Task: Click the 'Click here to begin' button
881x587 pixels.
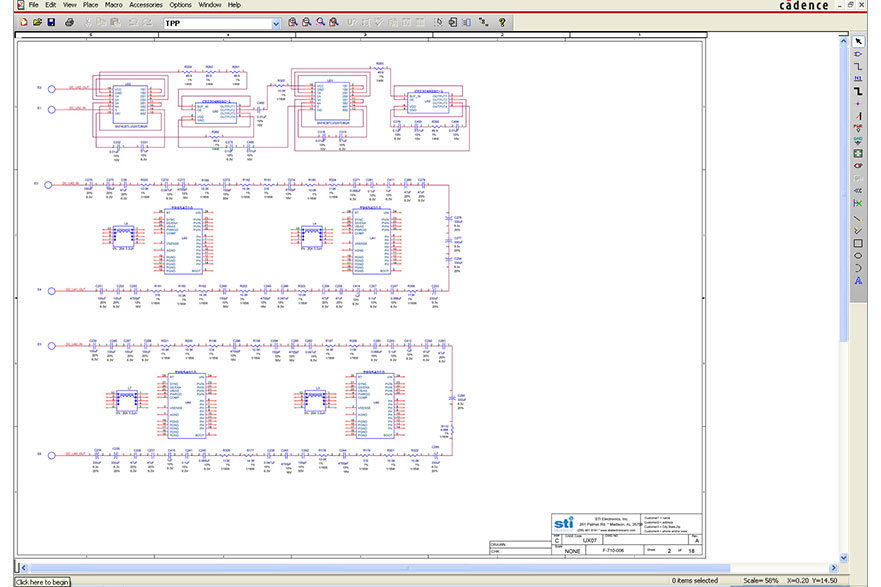Action: 42,581
